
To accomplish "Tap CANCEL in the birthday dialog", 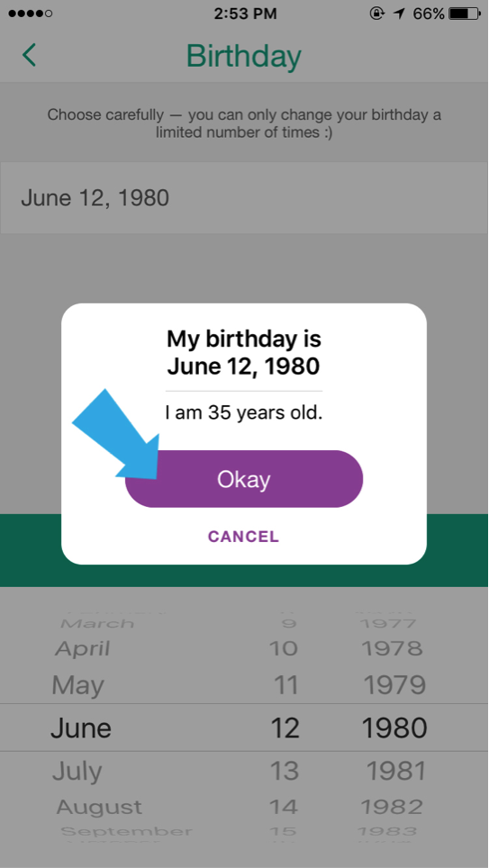I will [x=244, y=537].
